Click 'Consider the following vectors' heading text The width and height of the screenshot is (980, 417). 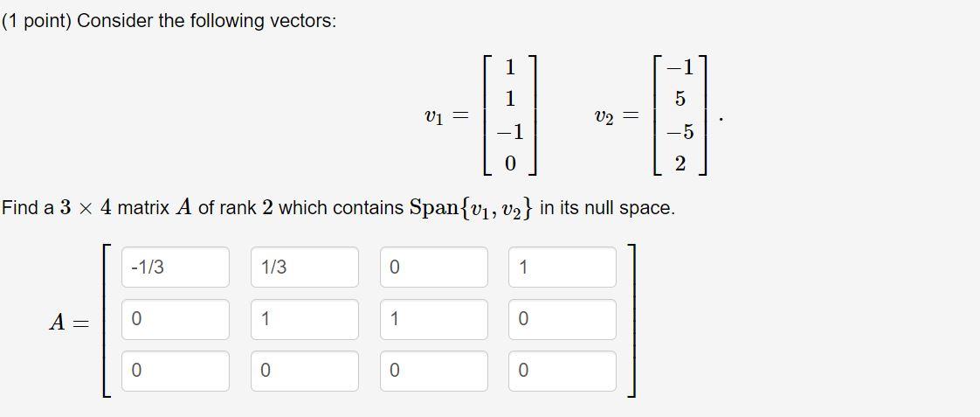(x=206, y=21)
